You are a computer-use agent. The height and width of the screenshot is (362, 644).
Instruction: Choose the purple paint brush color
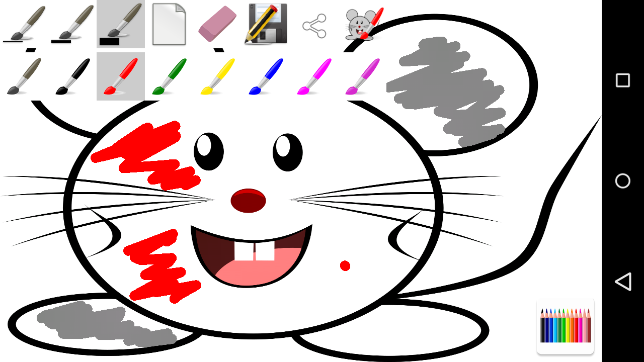362,76
